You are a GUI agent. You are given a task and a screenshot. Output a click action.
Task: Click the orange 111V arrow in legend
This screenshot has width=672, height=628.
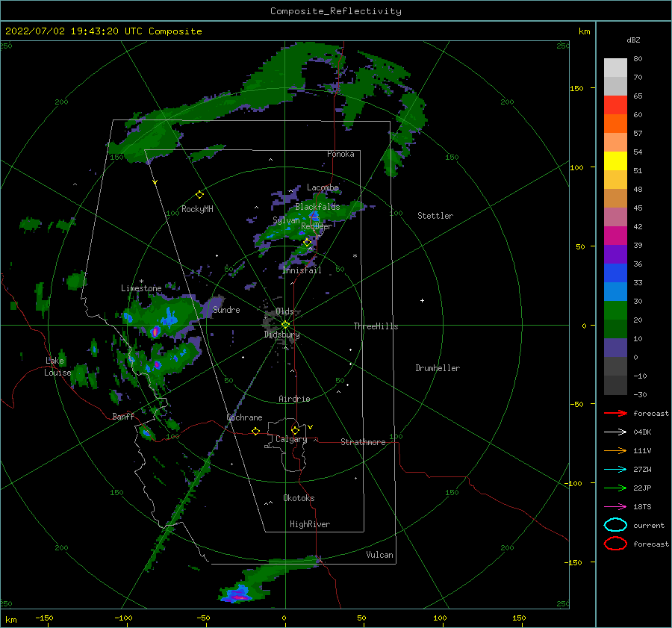615,450
